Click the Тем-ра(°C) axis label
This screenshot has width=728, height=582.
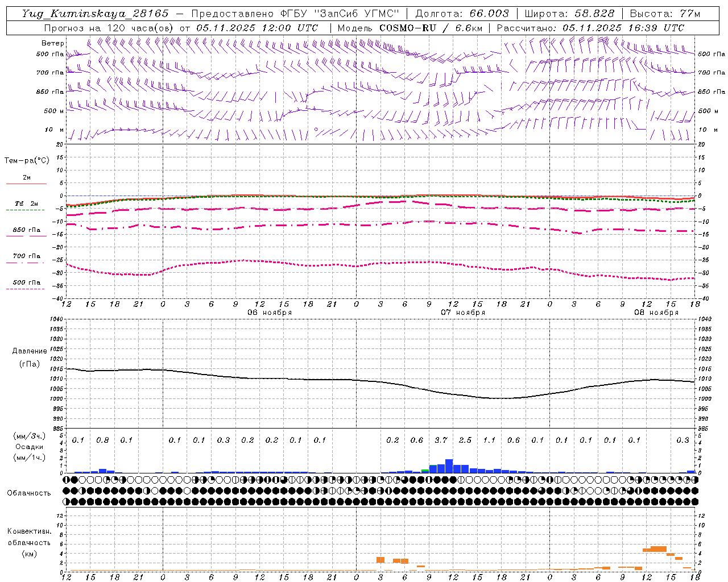coord(27,161)
